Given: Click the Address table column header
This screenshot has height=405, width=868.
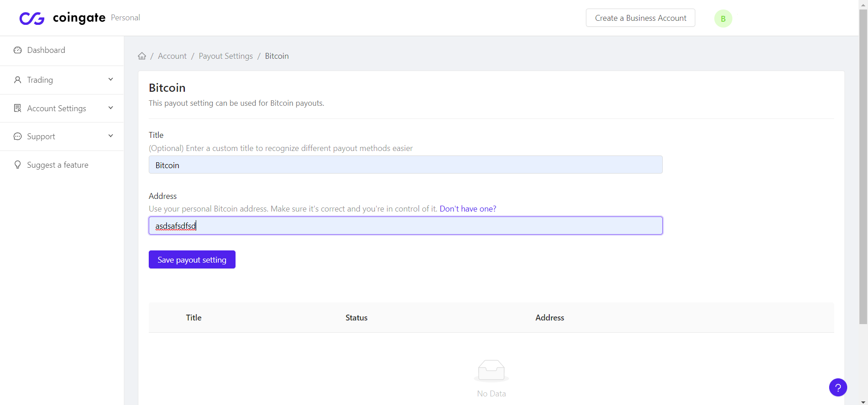Looking at the screenshot, I should click(x=550, y=318).
